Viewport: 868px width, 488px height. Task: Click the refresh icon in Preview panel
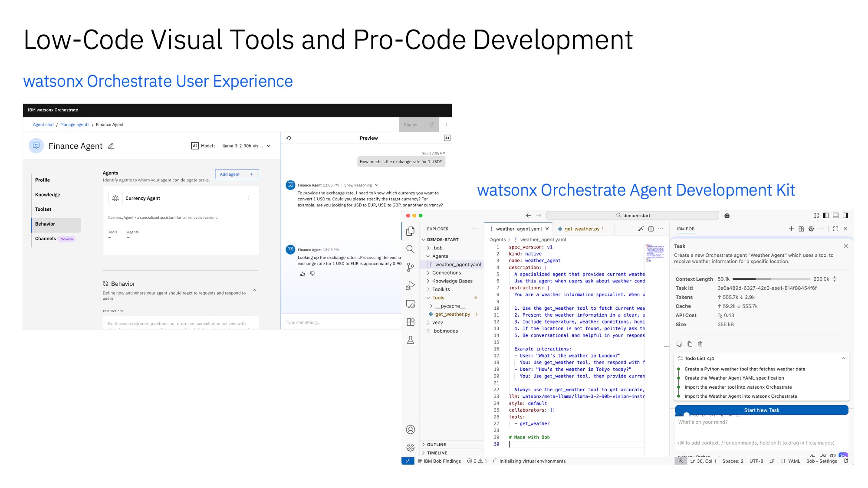tap(289, 138)
